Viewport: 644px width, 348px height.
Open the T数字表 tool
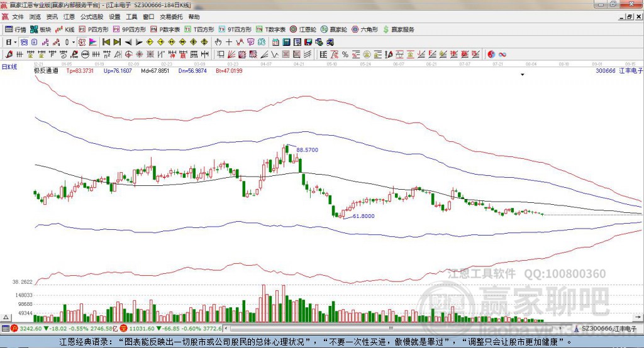coord(270,30)
